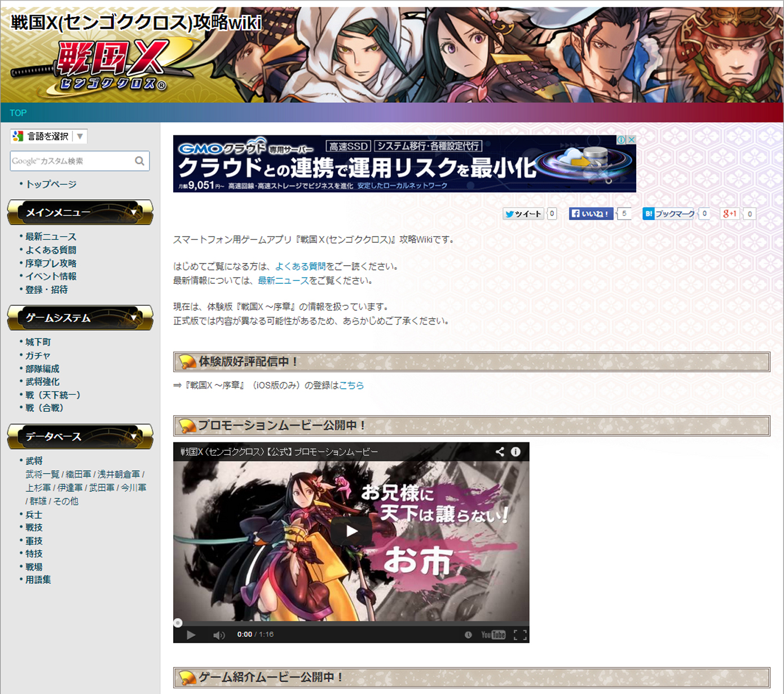
Task: Mute the video with the speaker icon
Action: [219, 635]
